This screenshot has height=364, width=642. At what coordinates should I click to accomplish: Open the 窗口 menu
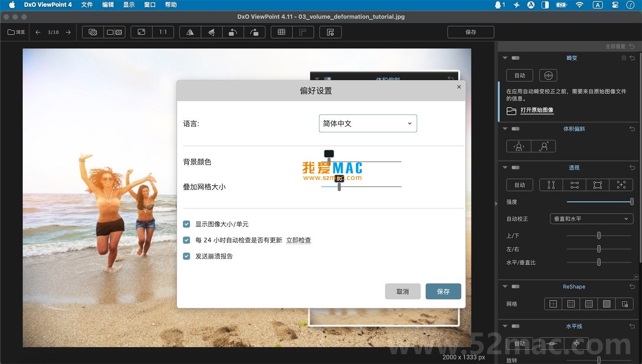[150, 5]
